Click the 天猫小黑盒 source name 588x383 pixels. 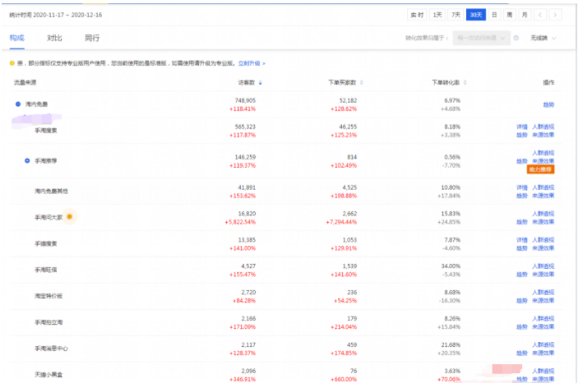click(x=49, y=375)
